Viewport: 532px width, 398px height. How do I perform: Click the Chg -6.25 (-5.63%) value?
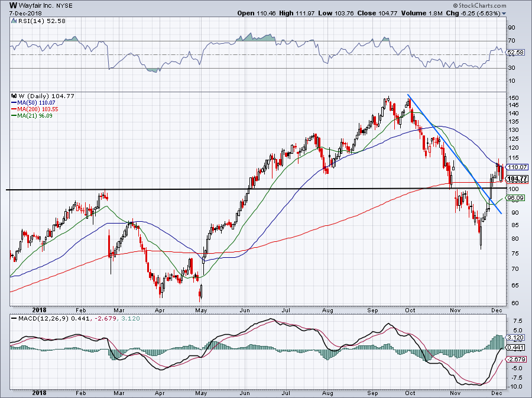(x=473, y=13)
